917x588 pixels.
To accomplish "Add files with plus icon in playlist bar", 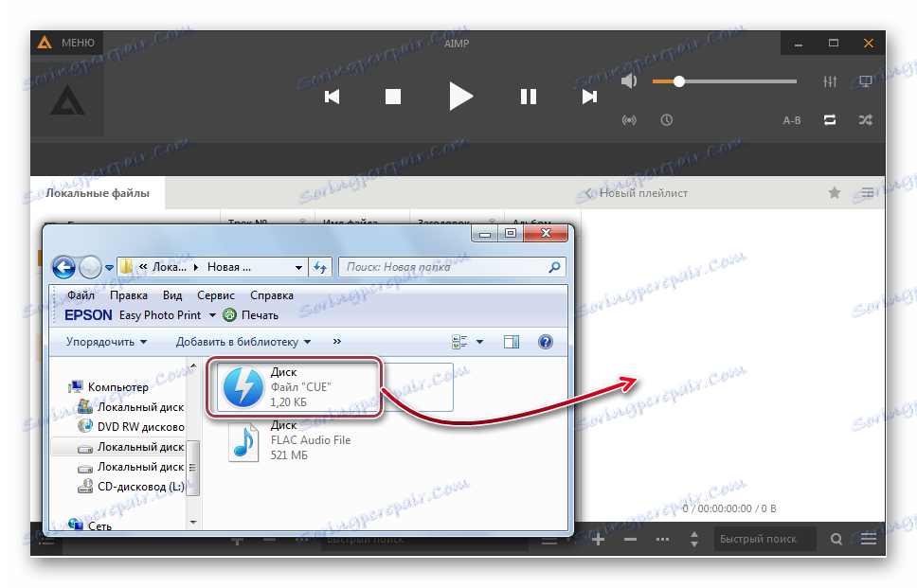I will pyautogui.click(x=599, y=539).
